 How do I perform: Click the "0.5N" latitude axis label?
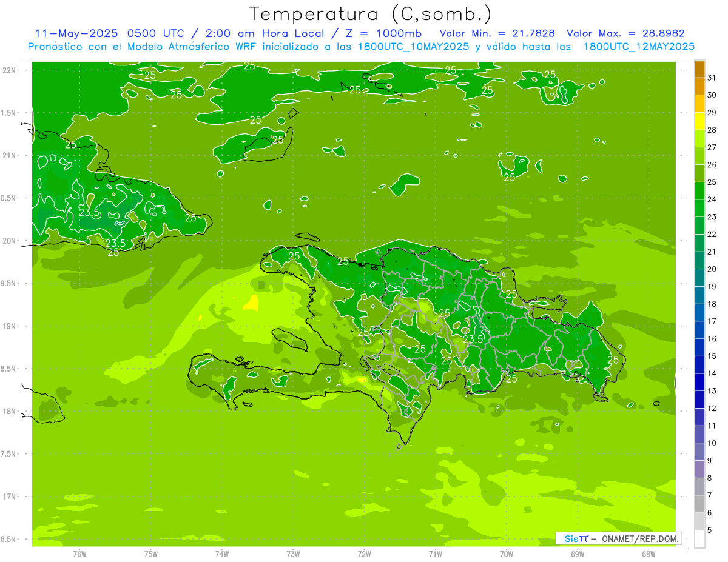[9, 198]
